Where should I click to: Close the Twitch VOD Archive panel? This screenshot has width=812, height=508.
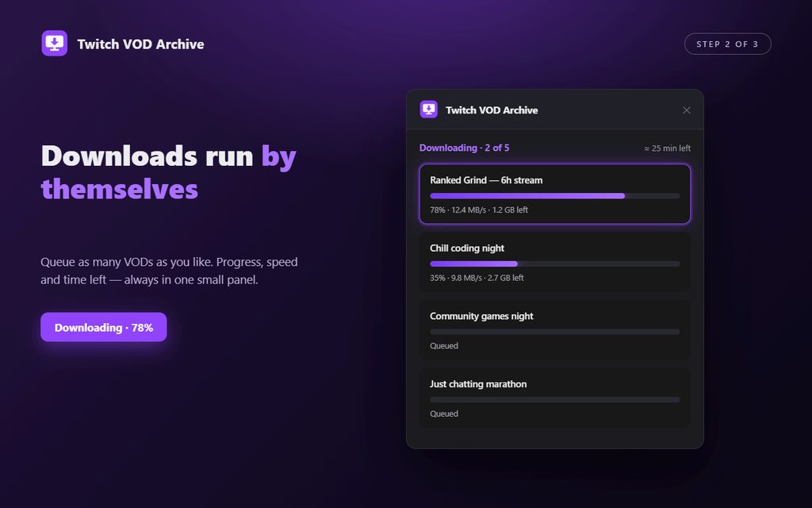(x=686, y=110)
